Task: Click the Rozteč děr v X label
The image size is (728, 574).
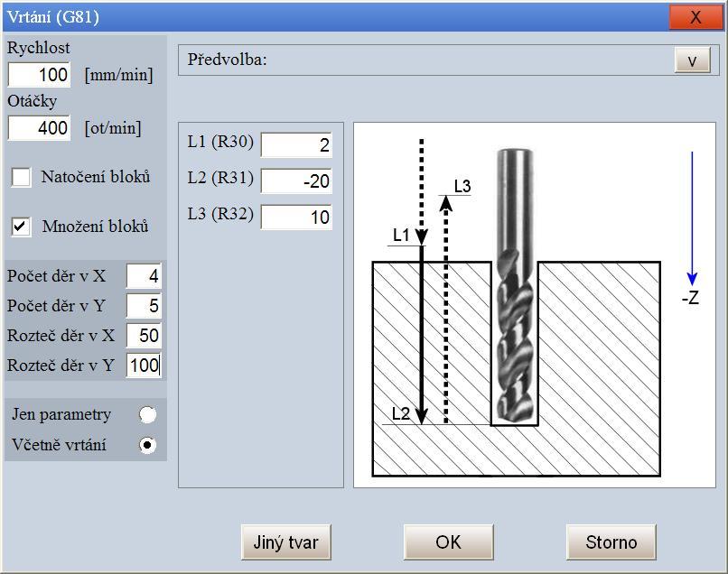Action: point(61,336)
